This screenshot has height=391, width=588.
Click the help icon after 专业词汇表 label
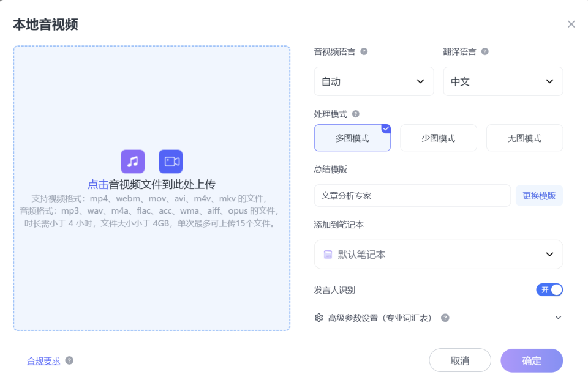[x=445, y=318]
